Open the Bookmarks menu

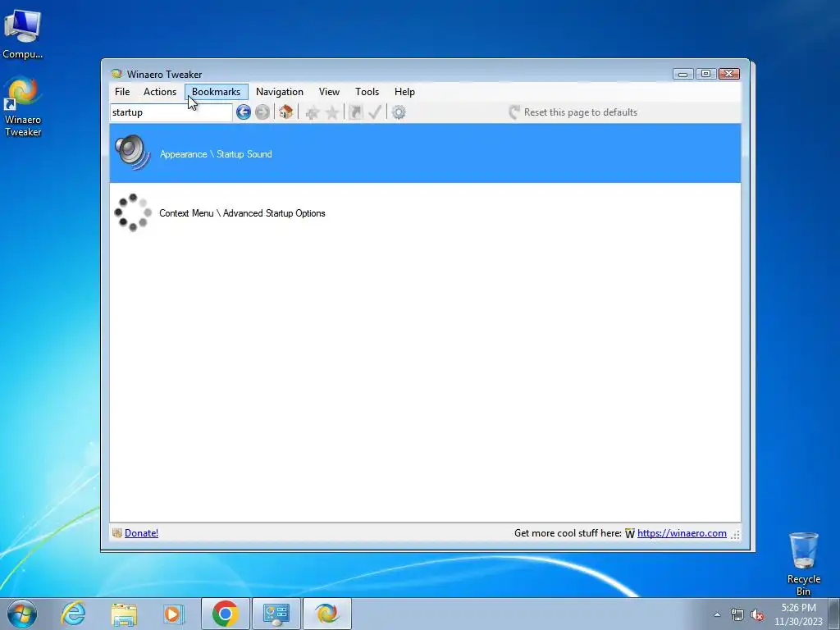tap(217, 92)
